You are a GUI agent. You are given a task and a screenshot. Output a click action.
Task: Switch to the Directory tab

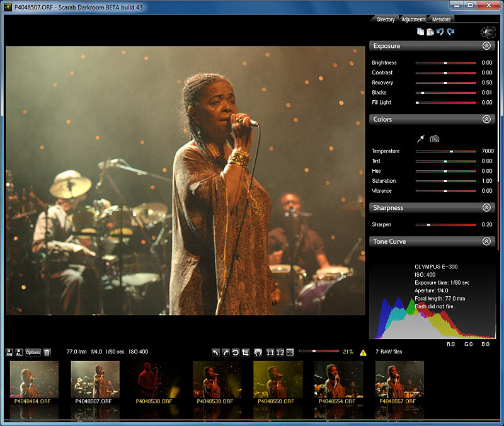386,20
